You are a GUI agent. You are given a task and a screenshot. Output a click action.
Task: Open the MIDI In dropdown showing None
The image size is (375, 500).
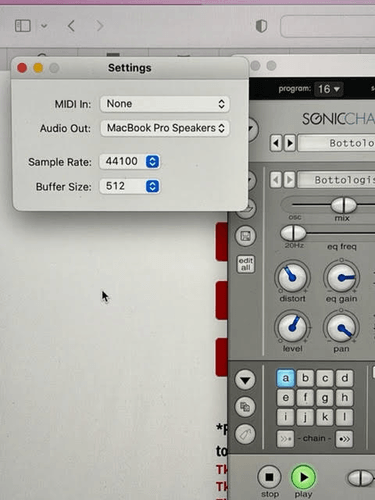[165, 104]
